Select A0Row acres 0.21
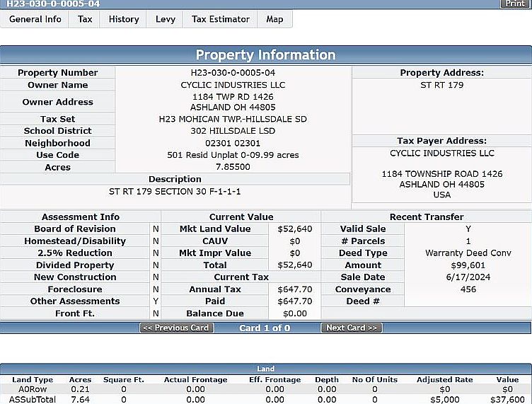This screenshot has width=532, height=404. tap(80, 389)
